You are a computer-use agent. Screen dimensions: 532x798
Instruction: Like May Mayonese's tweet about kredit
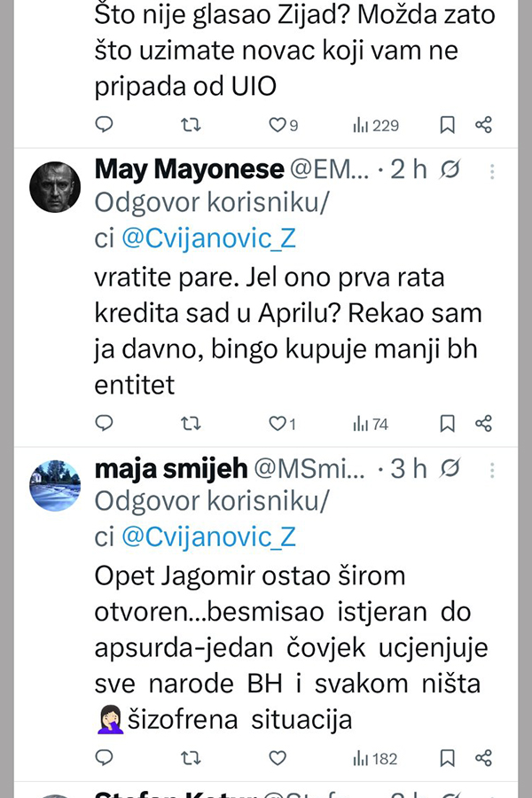(278, 424)
